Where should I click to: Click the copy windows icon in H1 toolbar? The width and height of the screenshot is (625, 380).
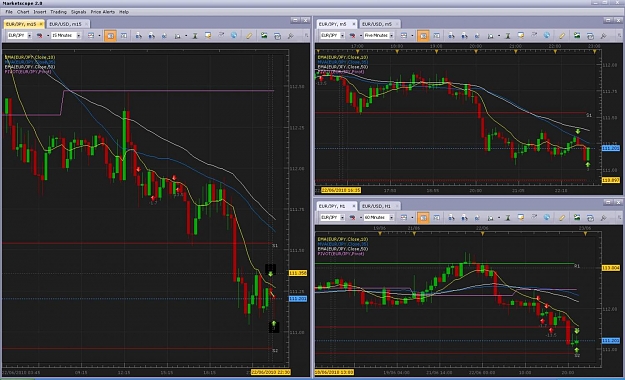[x=590, y=218]
